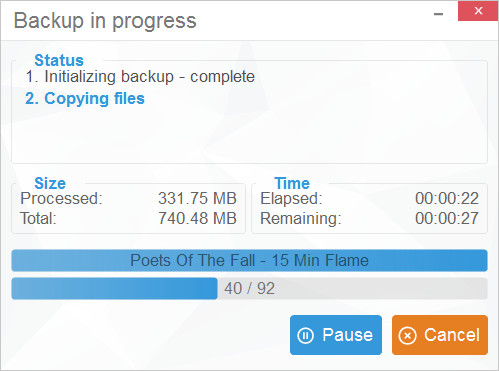
Task: Cancel the backup in progress
Action: (x=440, y=335)
